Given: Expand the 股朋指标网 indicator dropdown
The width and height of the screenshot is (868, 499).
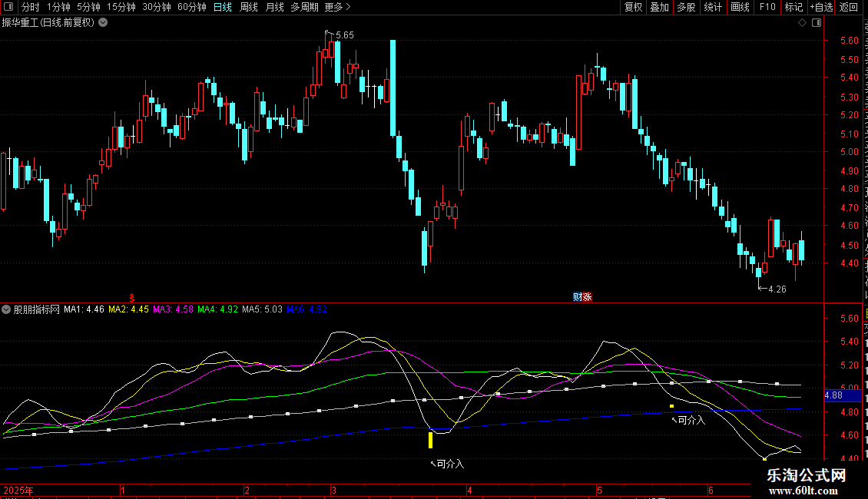Looking at the screenshot, I should pyautogui.click(x=6, y=309).
